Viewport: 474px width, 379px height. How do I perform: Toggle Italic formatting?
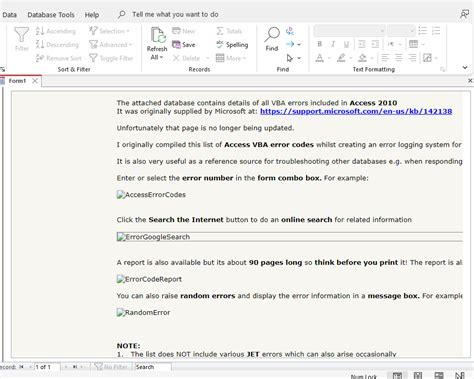pyautogui.click(x=333, y=44)
